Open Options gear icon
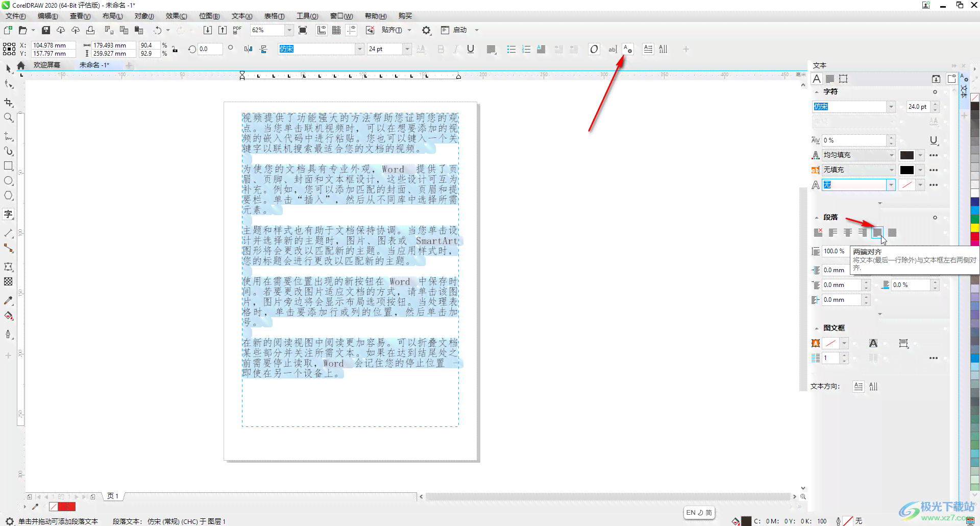 pos(426,30)
